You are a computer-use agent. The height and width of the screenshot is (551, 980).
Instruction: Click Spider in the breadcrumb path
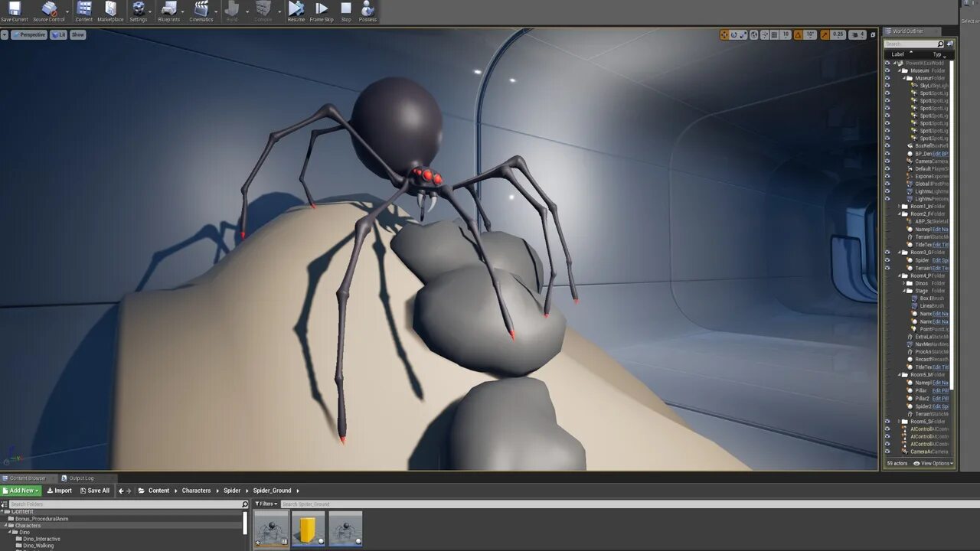pyautogui.click(x=232, y=491)
